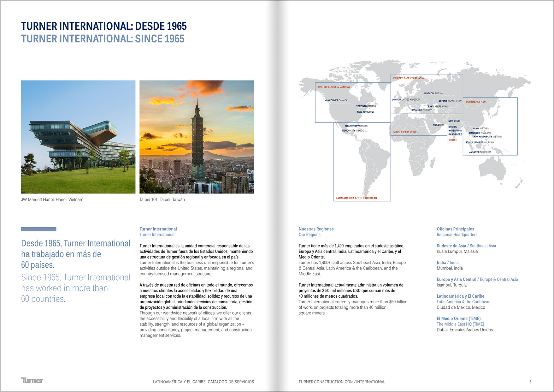This screenshot has height=392, width=554.
Task: Click the 'Nuestras Regiones' section heading
Action: [316, 229]
